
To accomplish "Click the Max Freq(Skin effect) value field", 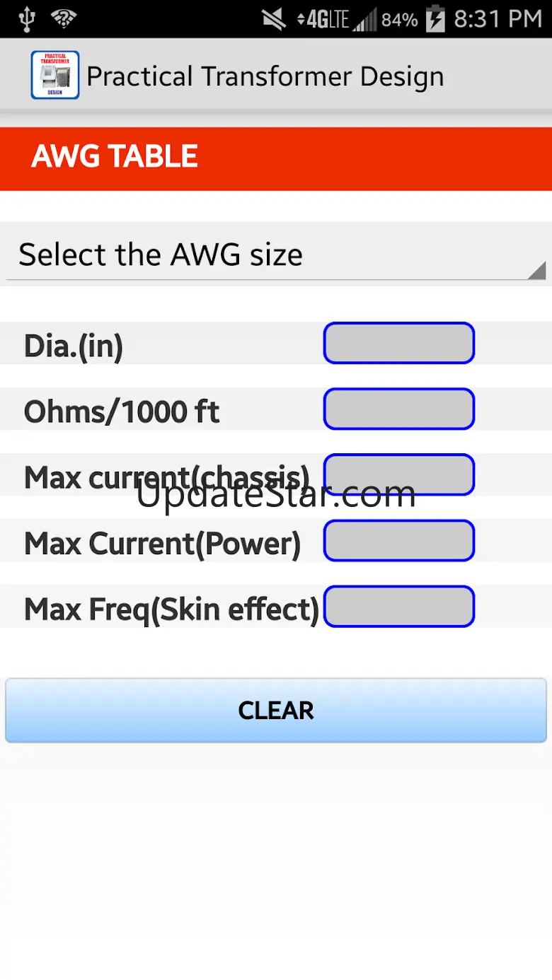I will click(x=399, y=607).
